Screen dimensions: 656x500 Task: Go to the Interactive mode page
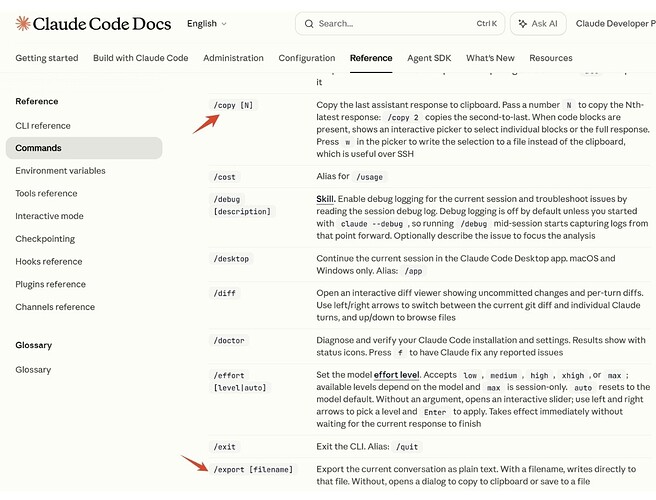click(49, 216)
